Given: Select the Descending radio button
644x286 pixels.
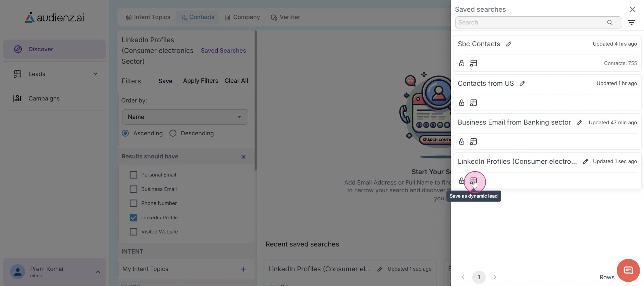Looking at the screenshot, I should pyautogui.click(x=173, y=133).
